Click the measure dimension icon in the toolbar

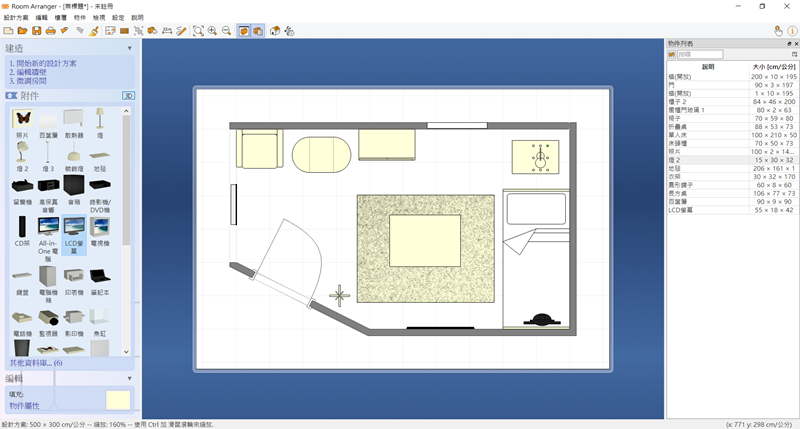(167, 31)
